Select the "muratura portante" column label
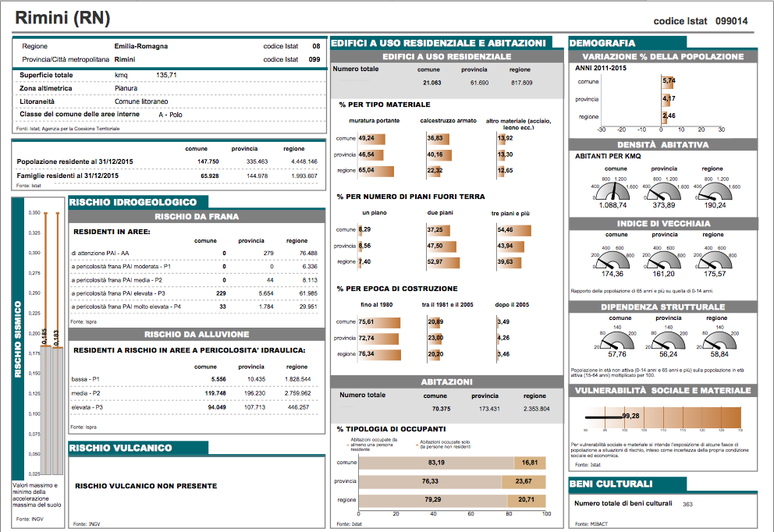 375,121
